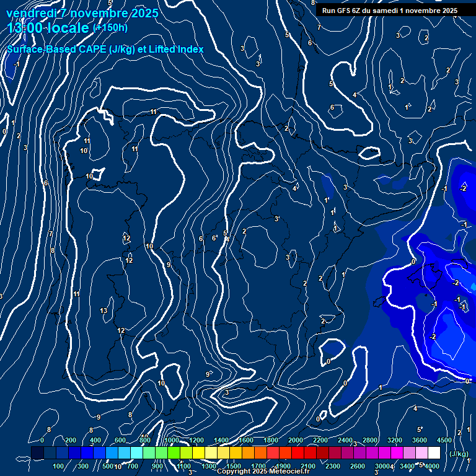Click the '13' lifted index contour label

click(x=104, y=311)
